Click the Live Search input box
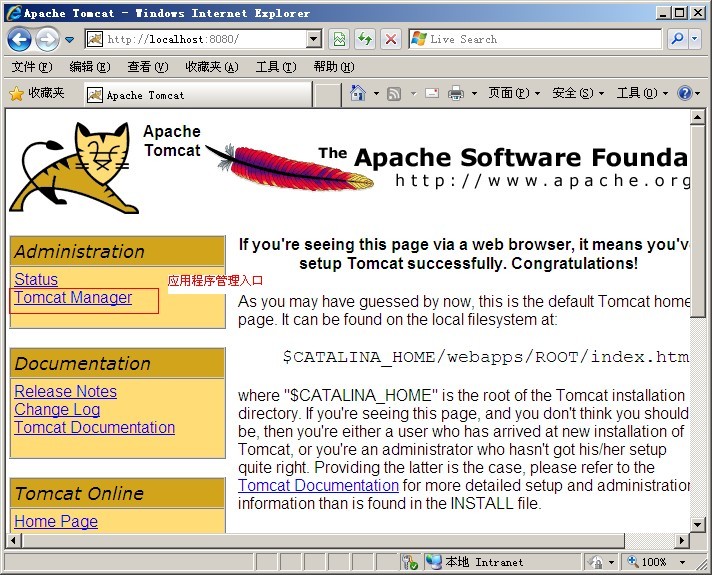This screenshot has height=575, width=712. [535, 40]
